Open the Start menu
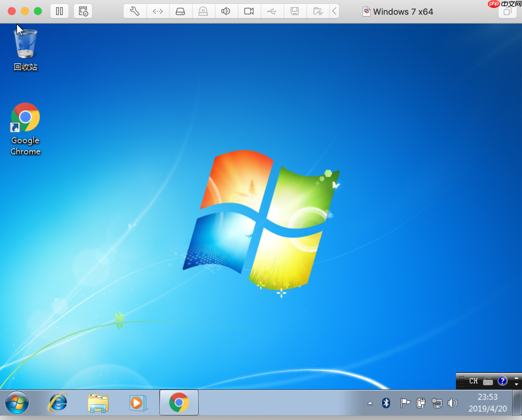The image size is (522, 420). click(16, 403)
